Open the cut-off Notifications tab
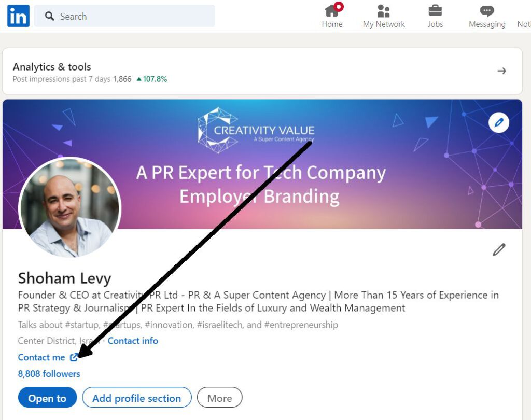 click(x=524, y=24)
